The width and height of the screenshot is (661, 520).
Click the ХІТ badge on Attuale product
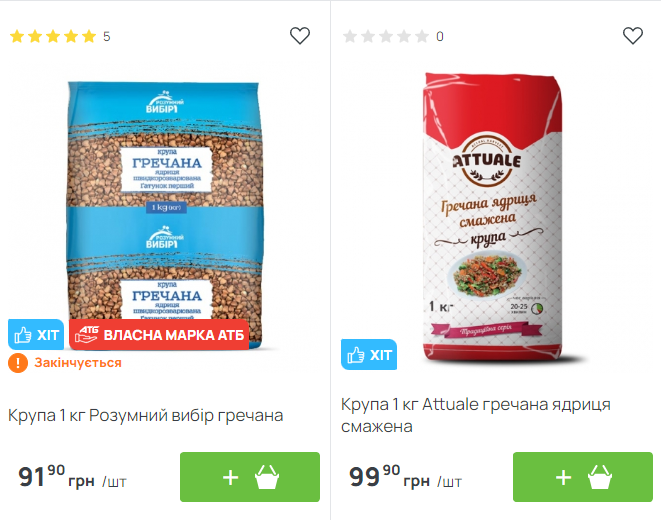pyautogui.click(x=369, y=354)
